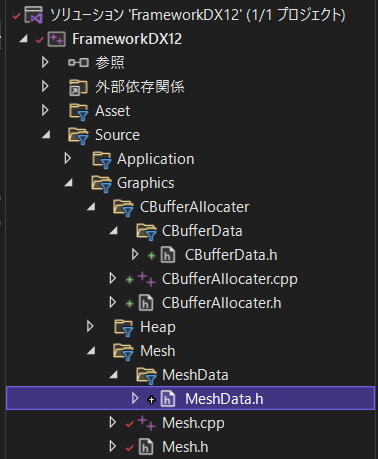Click the CBufferData folder icon
This screenshot has width=378, height=459.
pyautogui.click(x=146, y=232)
